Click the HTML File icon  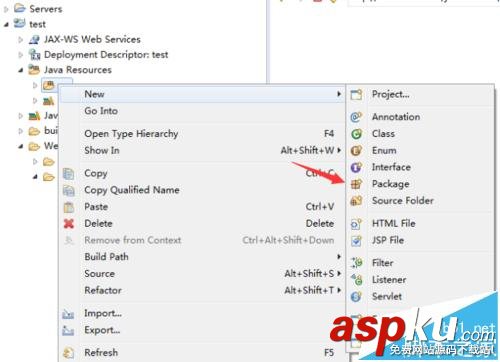356,223
